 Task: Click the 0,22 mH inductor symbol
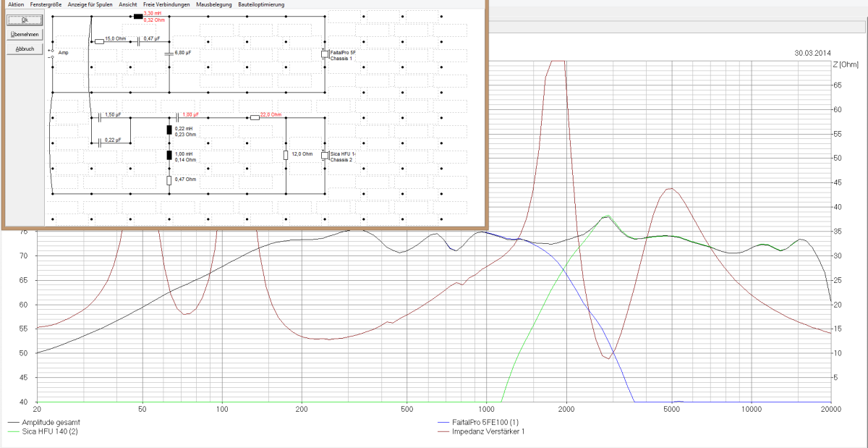[169, 130]
